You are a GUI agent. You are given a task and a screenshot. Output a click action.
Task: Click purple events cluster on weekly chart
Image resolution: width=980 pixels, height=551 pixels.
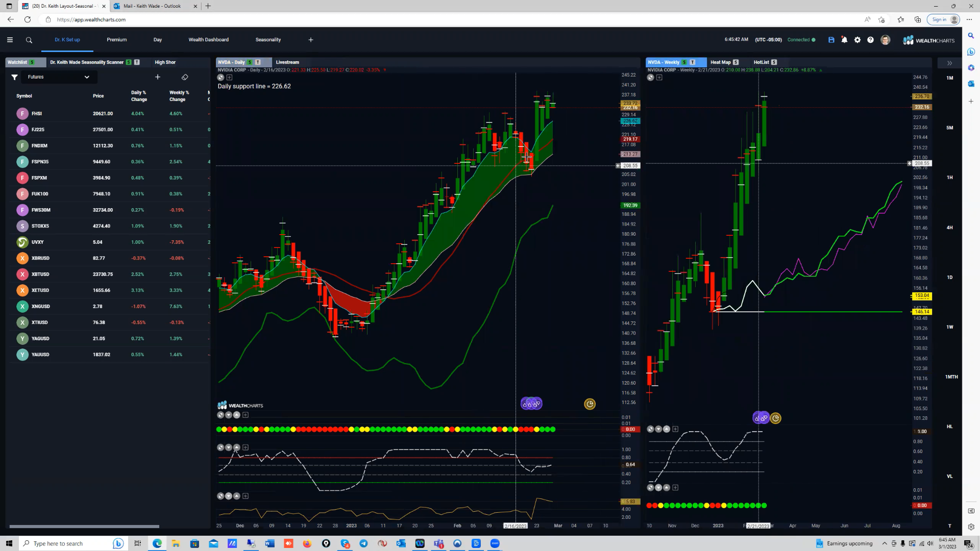click(761, 418)
